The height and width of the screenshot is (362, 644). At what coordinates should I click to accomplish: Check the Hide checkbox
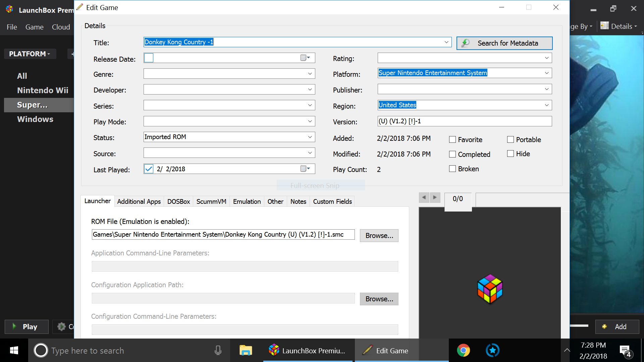pos(511,154)
